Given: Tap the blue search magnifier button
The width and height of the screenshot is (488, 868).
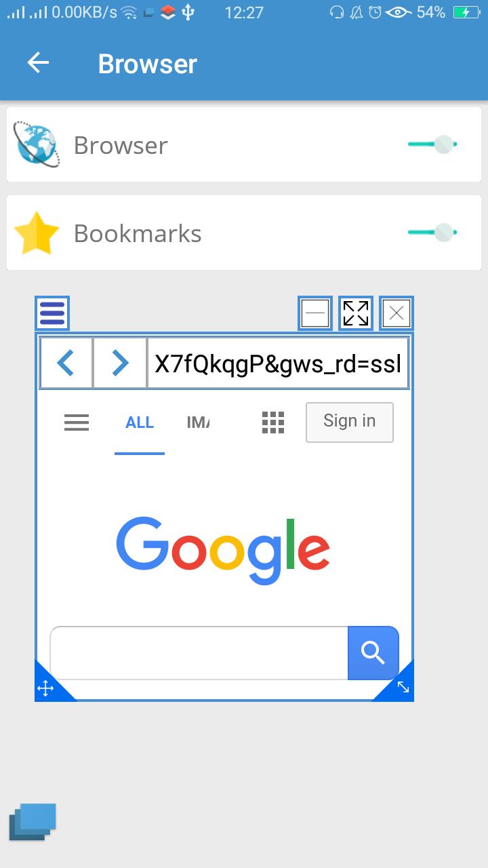Looking at the screenshot, I should click(x=373, y=652).
